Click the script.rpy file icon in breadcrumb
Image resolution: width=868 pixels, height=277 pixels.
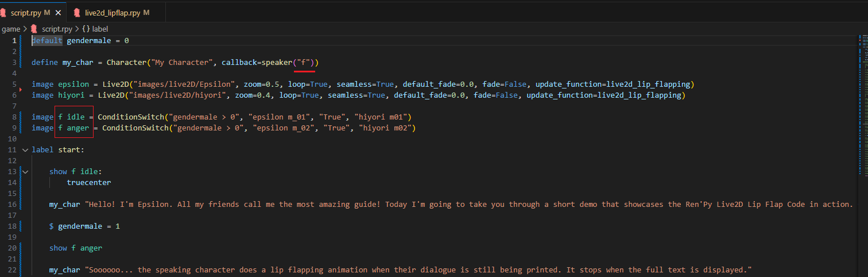(34, 28)
